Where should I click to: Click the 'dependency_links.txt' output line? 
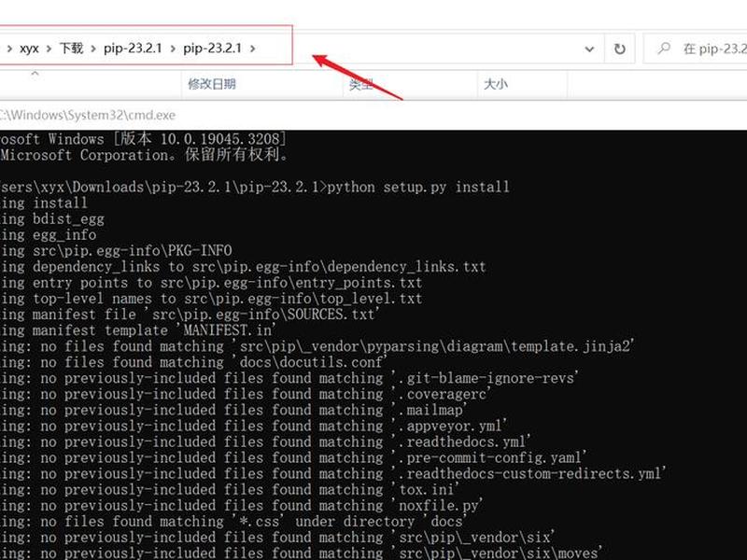coord(243,267)
